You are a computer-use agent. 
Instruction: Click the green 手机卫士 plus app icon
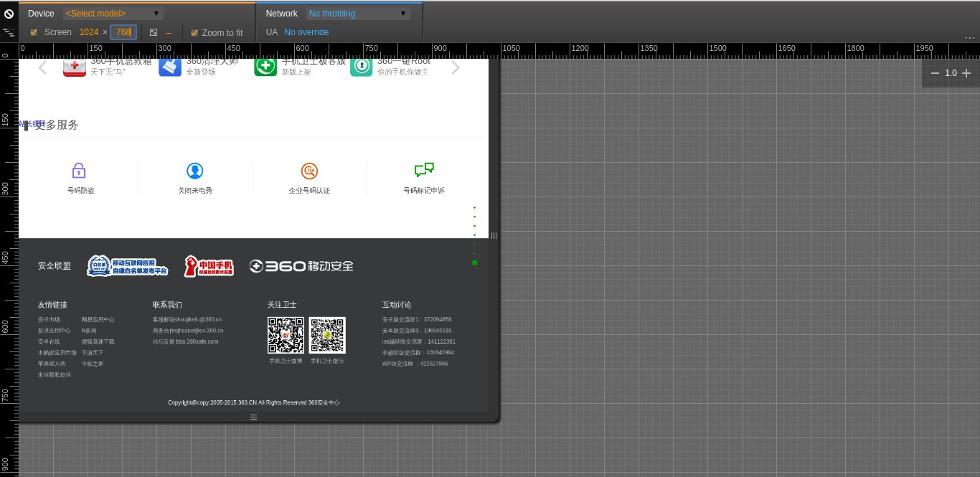(x=265, y=66)
